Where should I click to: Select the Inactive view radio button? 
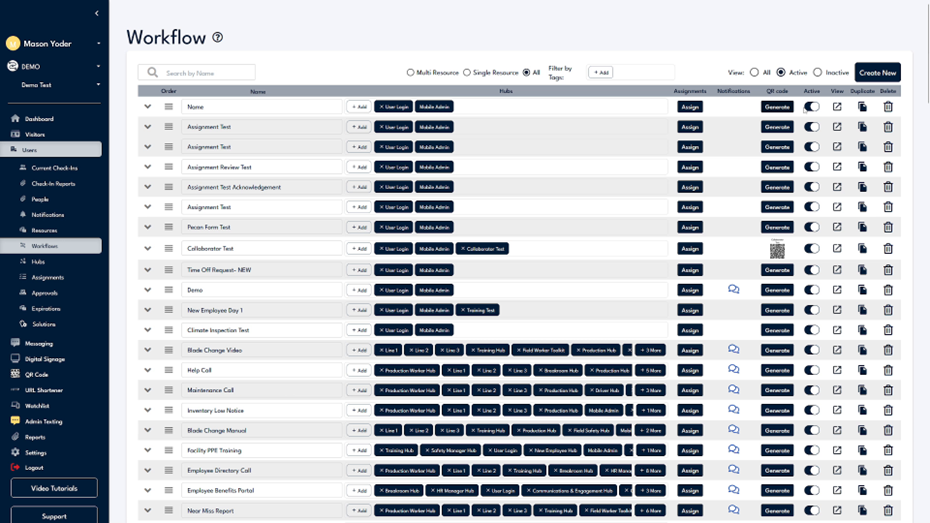(817, 73)
